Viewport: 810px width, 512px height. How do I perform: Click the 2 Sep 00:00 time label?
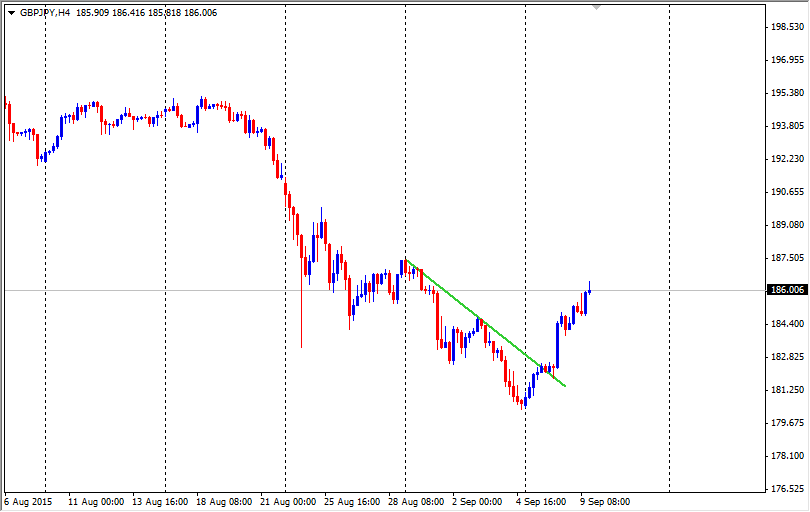477,502
